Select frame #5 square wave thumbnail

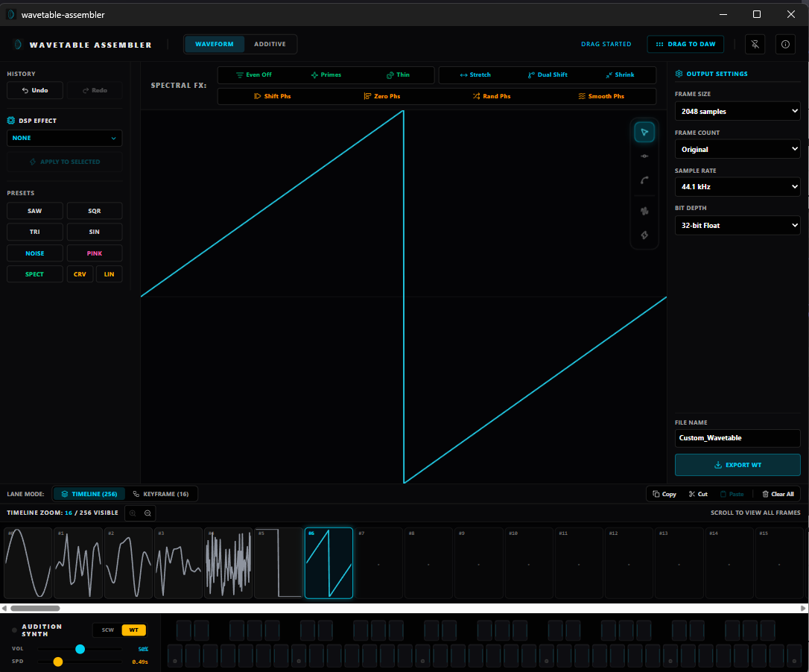[278, 563]
